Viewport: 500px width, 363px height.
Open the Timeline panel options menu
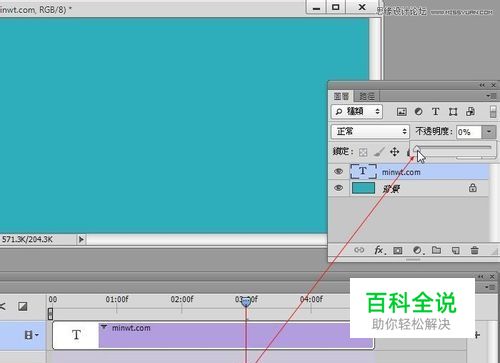point(490,287)
